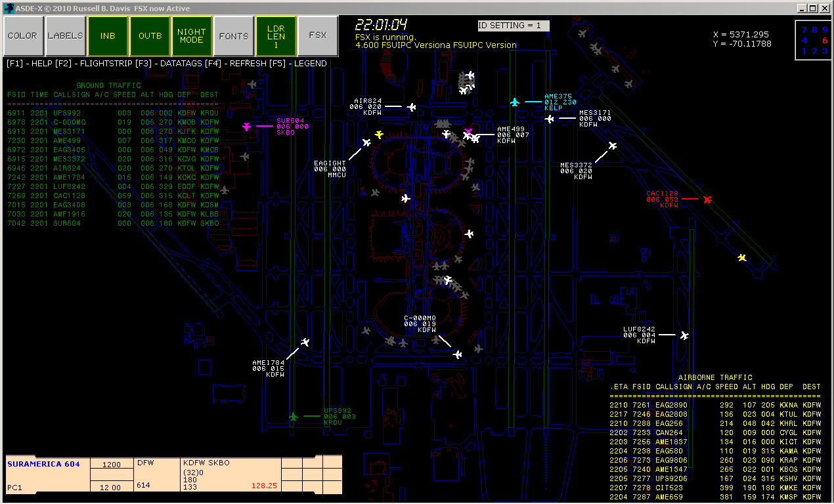Image resolution: width=834 pixels, height=504 pixels.
Task: Select the MES3171 aircraft icon near its datatag
Action: tap(550, 119)
